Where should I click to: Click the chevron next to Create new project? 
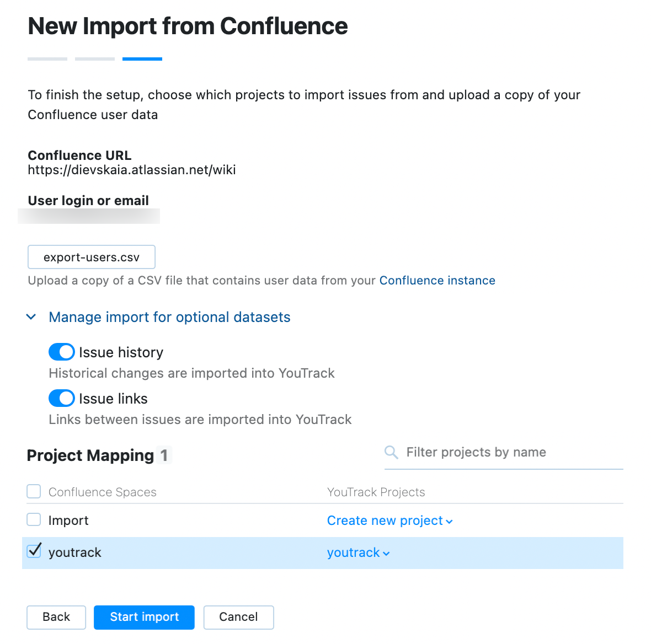coord(450,520)
